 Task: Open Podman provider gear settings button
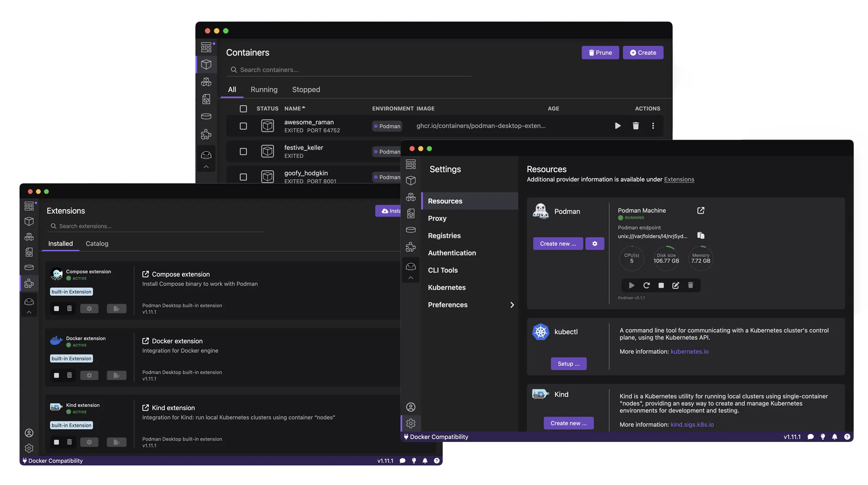click(x=595, y=244)
